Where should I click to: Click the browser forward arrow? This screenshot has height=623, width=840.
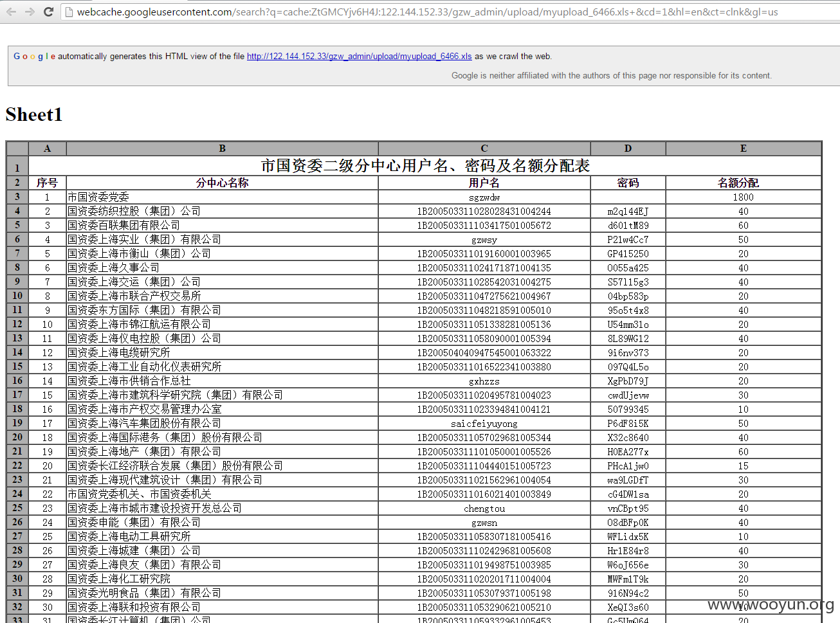coord(30,12)
